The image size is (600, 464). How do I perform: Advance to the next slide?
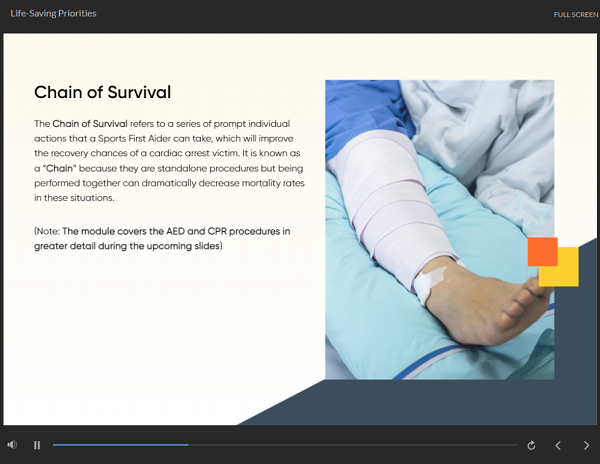[586, 445]
